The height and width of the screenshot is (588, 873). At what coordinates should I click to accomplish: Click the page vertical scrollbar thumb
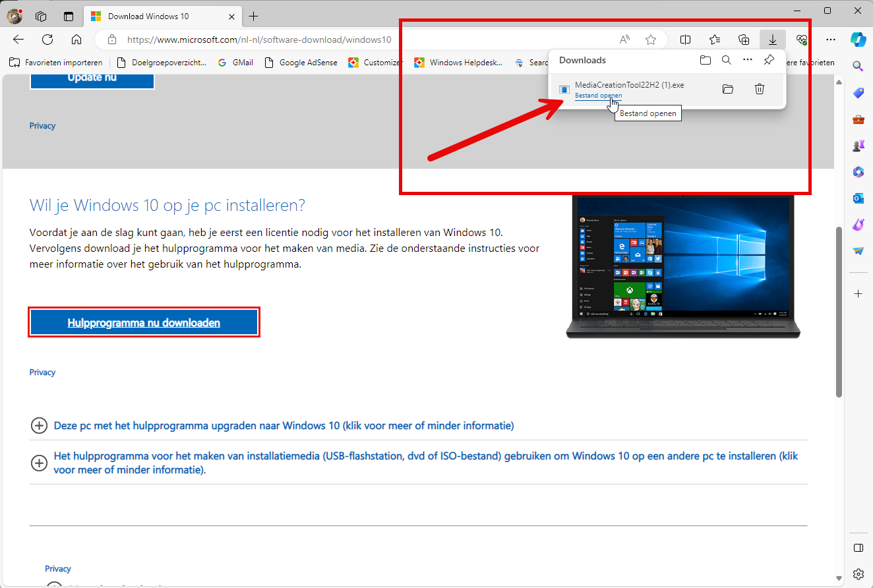tap(839, 312)
